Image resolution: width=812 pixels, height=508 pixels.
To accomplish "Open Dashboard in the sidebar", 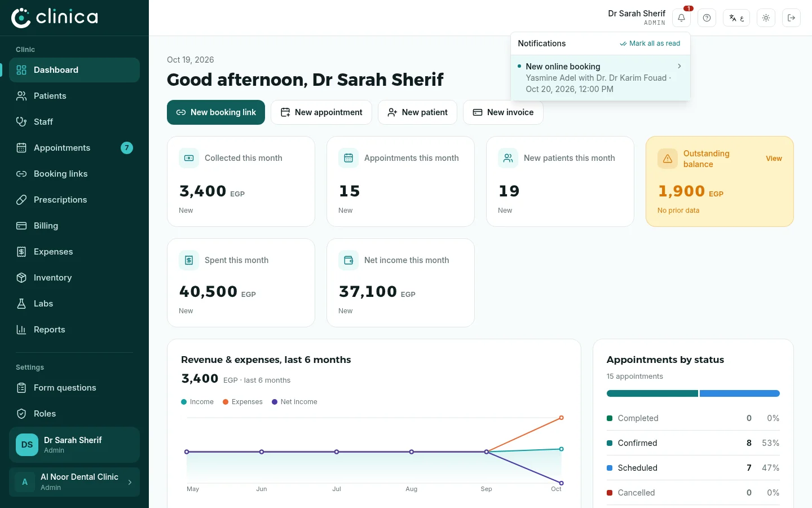I will tap(74, 70).
